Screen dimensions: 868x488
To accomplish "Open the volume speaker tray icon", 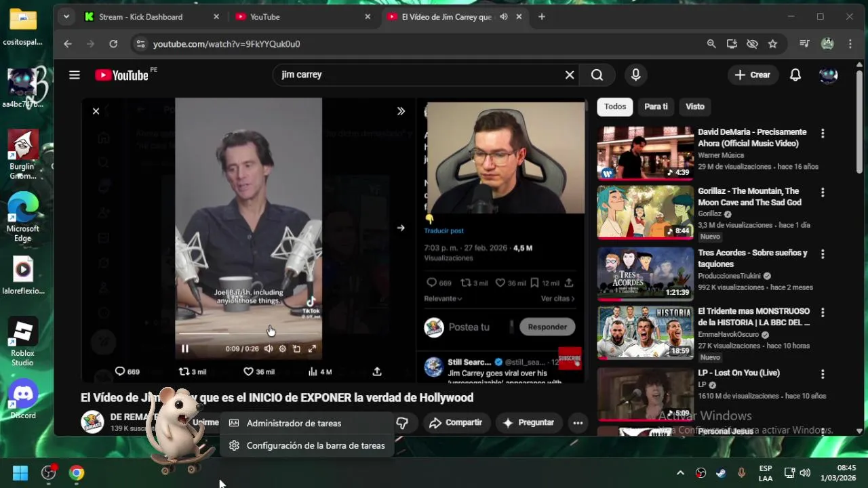I will tap(805, 473).
